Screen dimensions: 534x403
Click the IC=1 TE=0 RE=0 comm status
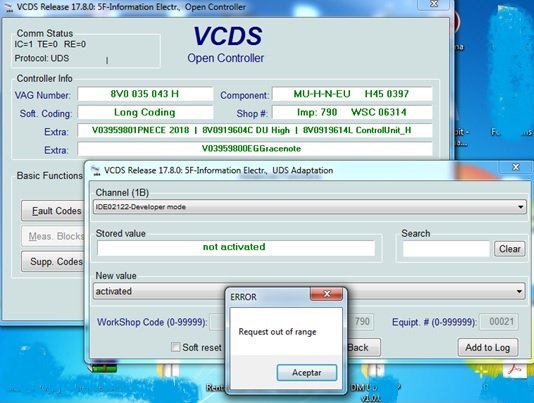coord(50,44)
